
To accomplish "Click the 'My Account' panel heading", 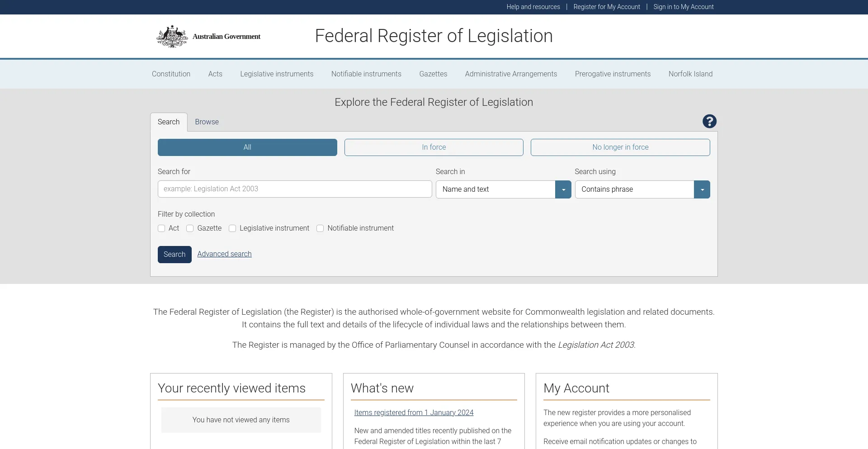I will [x=576, y=388].
